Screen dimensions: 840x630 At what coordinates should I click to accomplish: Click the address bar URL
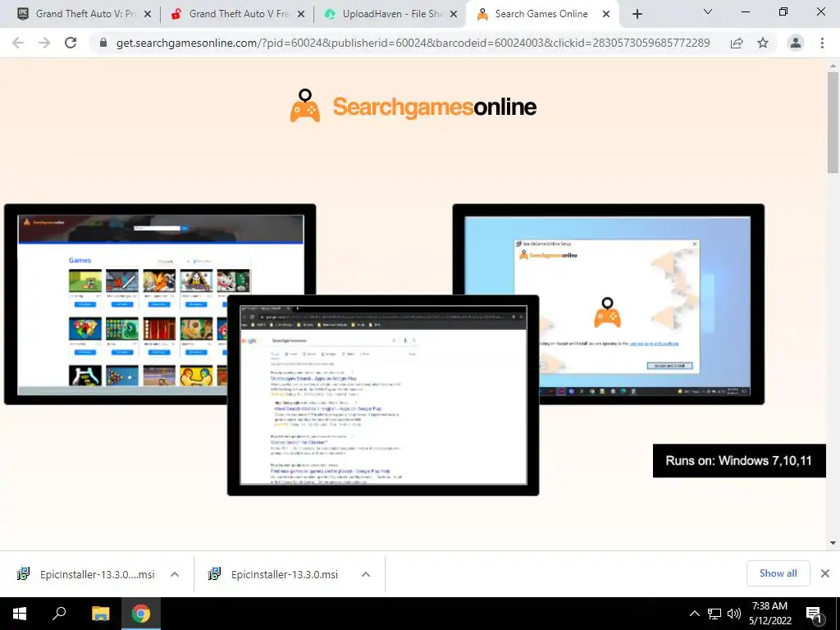click(x=413, y=43)
